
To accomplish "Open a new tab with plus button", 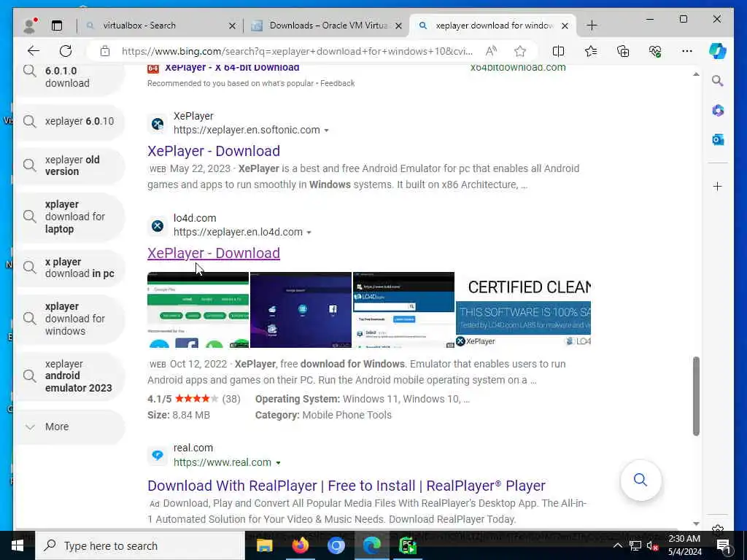I will pos(592,26).
